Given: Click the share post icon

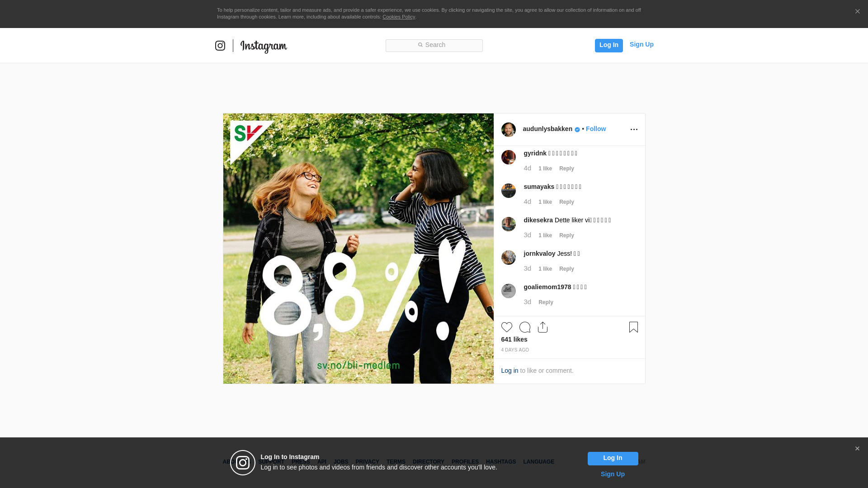Looking at the screenshot, I should tap(542, 327).
